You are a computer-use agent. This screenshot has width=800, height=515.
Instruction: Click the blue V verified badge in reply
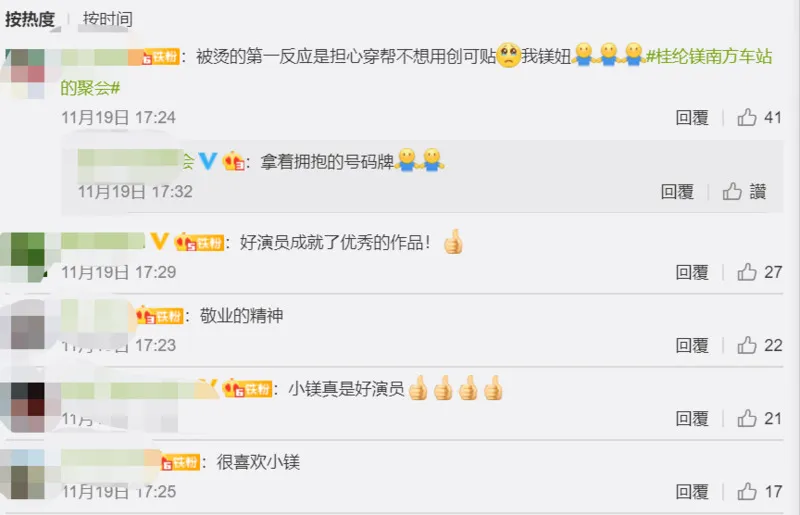208,161
